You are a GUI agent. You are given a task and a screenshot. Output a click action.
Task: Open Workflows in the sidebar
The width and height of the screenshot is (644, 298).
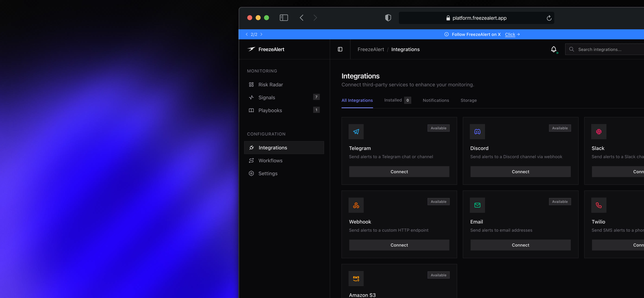284,160
